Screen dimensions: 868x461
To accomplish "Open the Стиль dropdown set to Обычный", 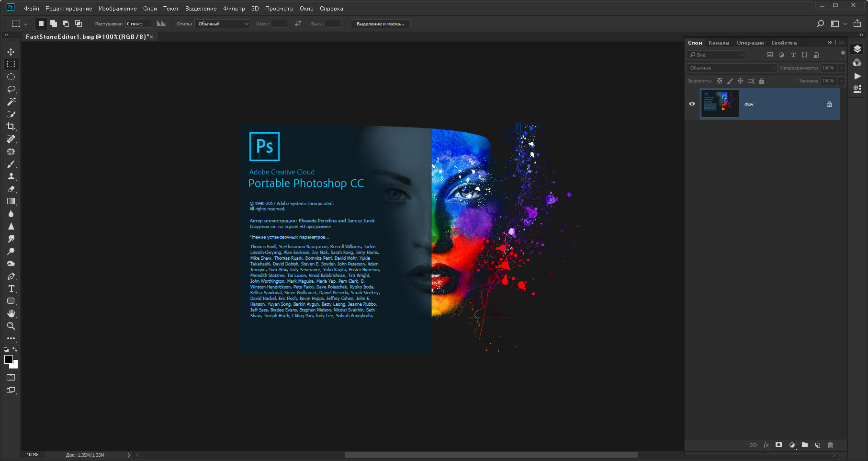I will [222, 24].
